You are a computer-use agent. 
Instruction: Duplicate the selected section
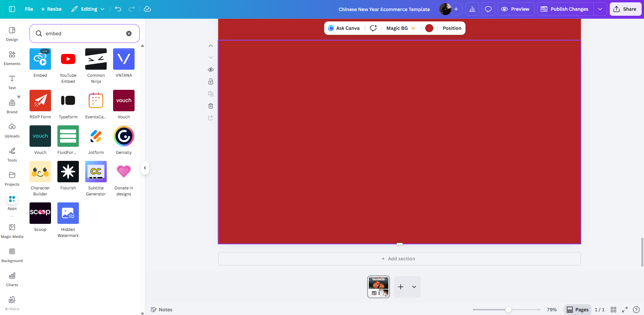(211, 94)
